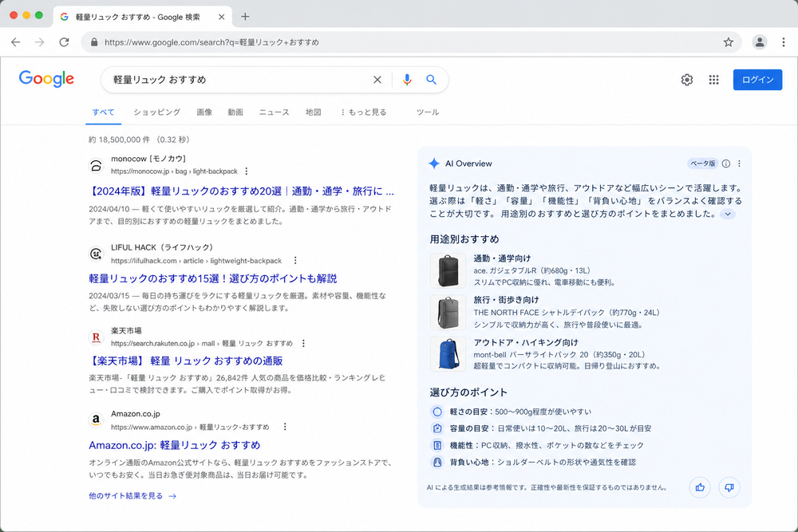This screenshot has width=798, height=532.
Task: Open Google settings gear icon
Action: pos(686,79)
